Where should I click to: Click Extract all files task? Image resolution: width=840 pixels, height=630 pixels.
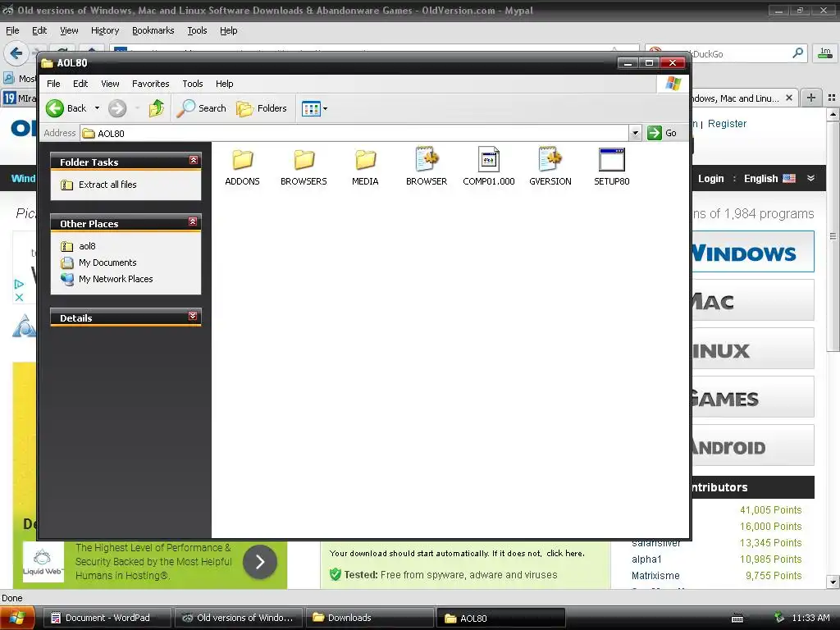107,185
